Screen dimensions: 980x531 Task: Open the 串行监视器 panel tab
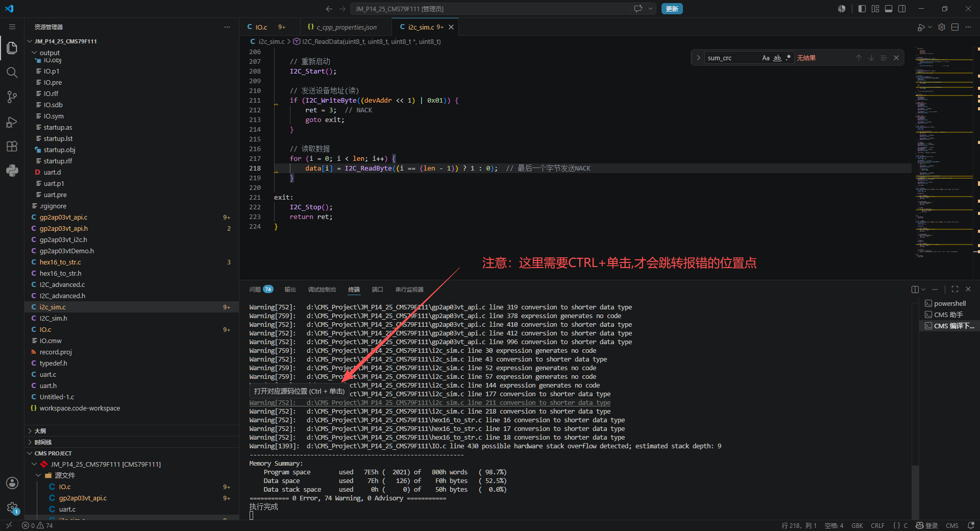(409, 289)
